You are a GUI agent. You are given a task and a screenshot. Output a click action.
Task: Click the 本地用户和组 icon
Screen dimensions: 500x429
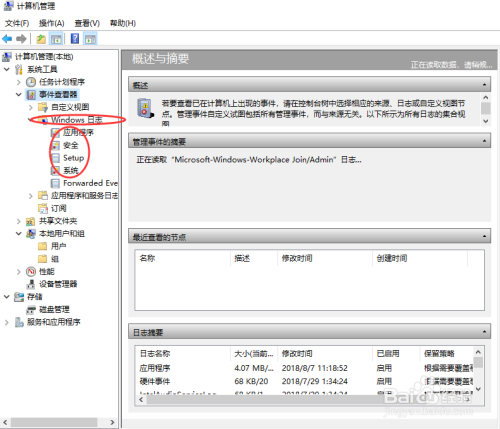click(x=31, y=234)
